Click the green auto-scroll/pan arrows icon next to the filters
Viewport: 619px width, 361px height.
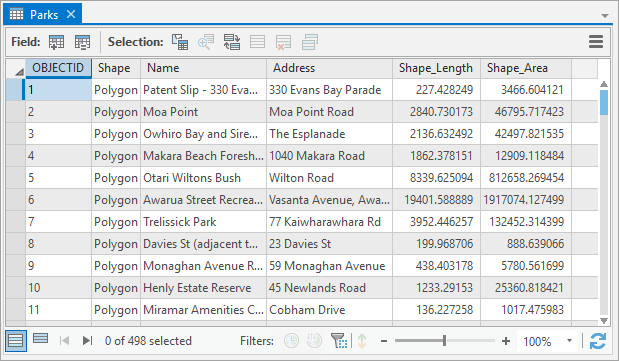pos(362,340)
